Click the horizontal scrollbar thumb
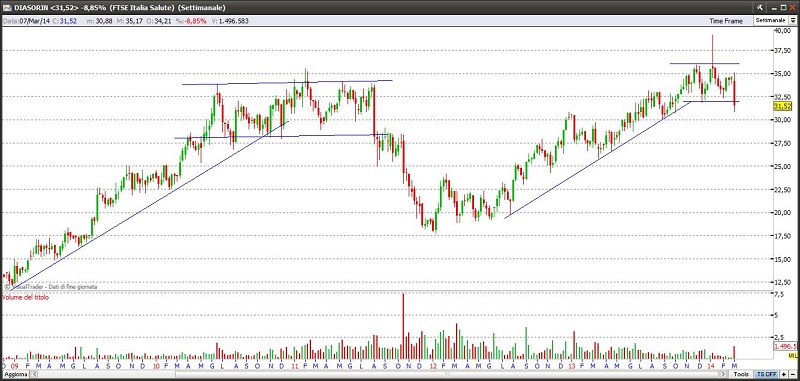The image size is (800, 381). (448, 374)
